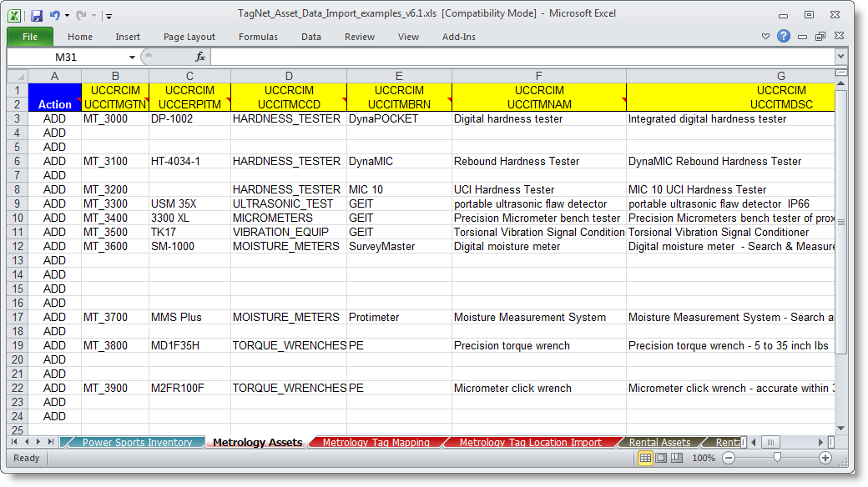Open the Page Layout ribbon tab
This screenshot has width=868, height=487.
189,37
